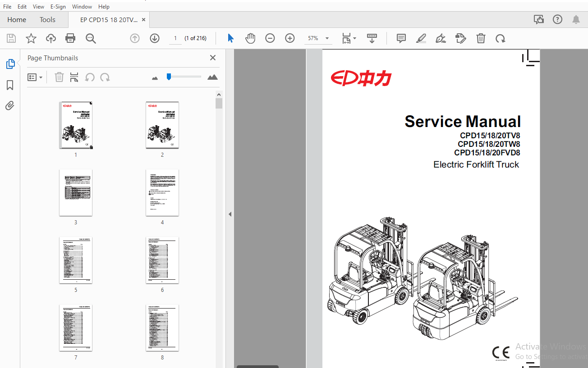Open the sign document pen tool
Image resolution: width=588 pixels, height=368 pixels.
(441, 39)
